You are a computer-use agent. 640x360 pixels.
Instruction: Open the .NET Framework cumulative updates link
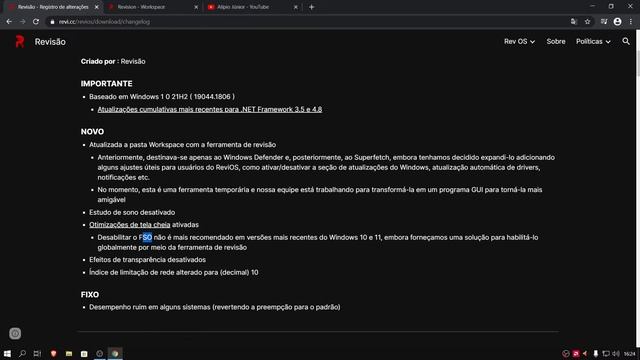click(x=209, y=109)
